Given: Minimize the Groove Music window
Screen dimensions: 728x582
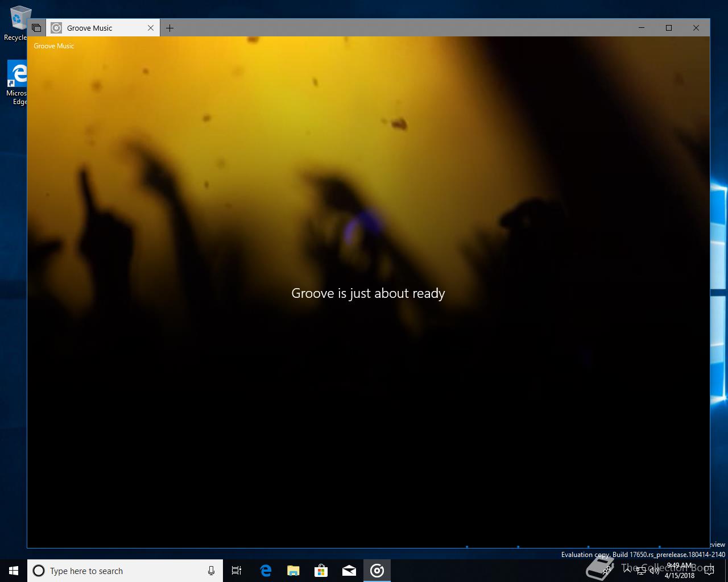Looking at the screenshot, I should point(642,28).
